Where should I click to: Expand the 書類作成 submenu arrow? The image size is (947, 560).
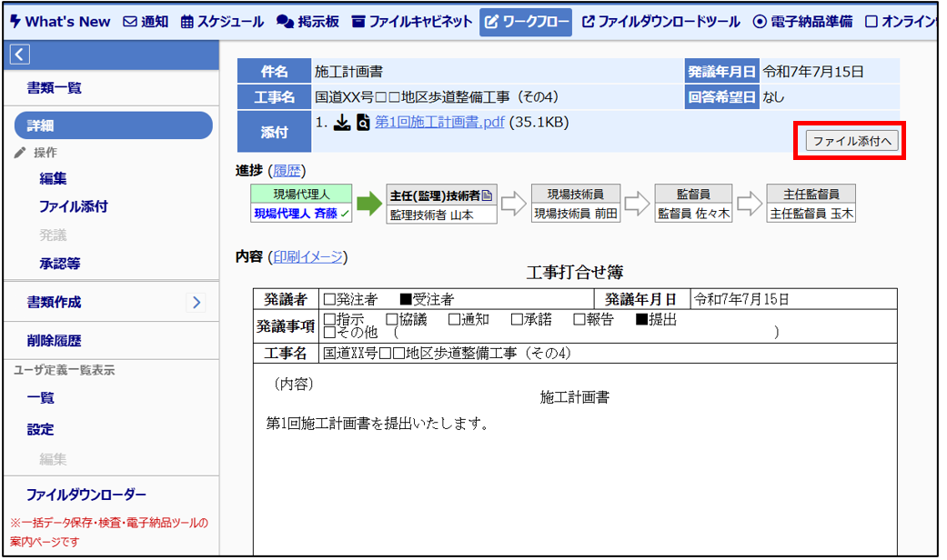(196, 302)
